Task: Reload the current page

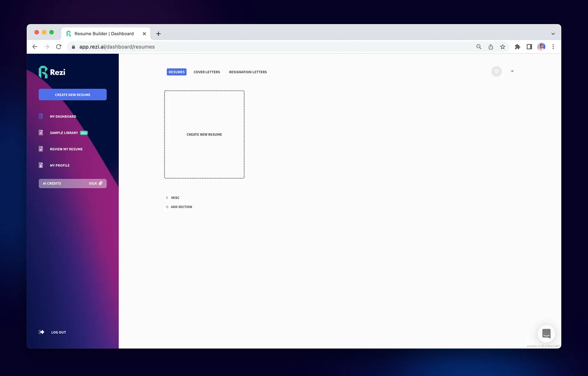Action: coord(59,46)
